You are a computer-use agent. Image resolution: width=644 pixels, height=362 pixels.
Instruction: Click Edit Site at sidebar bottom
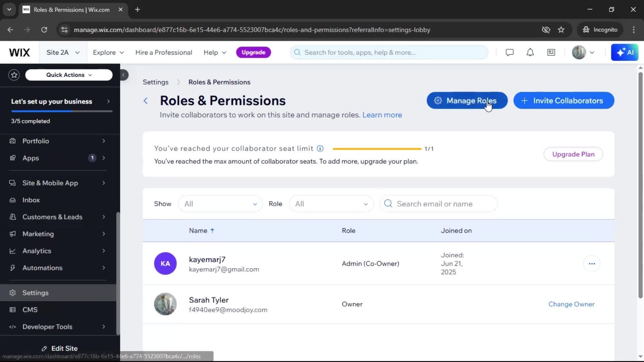tap(60, 349)
